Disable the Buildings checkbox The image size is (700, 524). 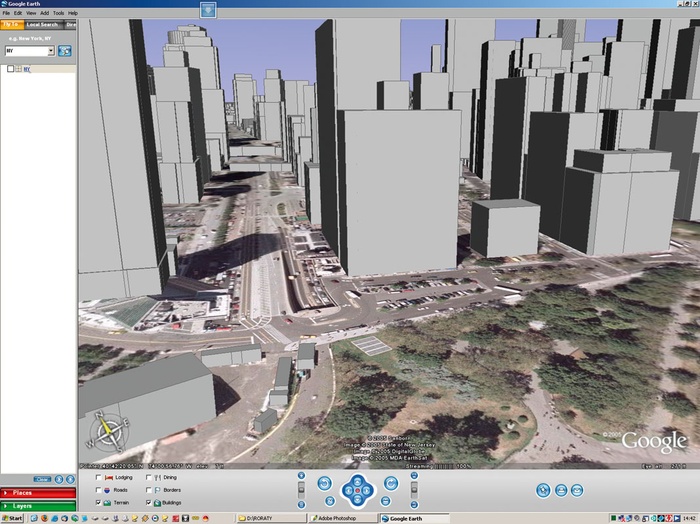point(149,502)
